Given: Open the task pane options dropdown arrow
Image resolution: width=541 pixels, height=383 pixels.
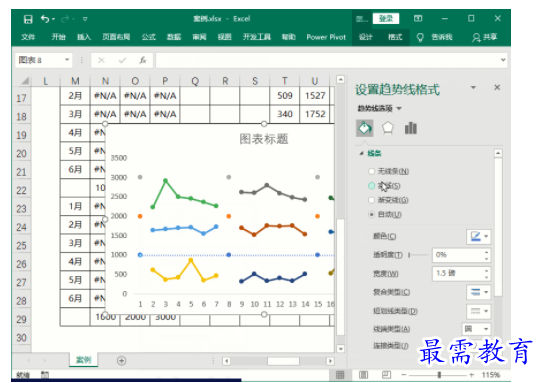Looking at the screenshot, I should [473, 87].
